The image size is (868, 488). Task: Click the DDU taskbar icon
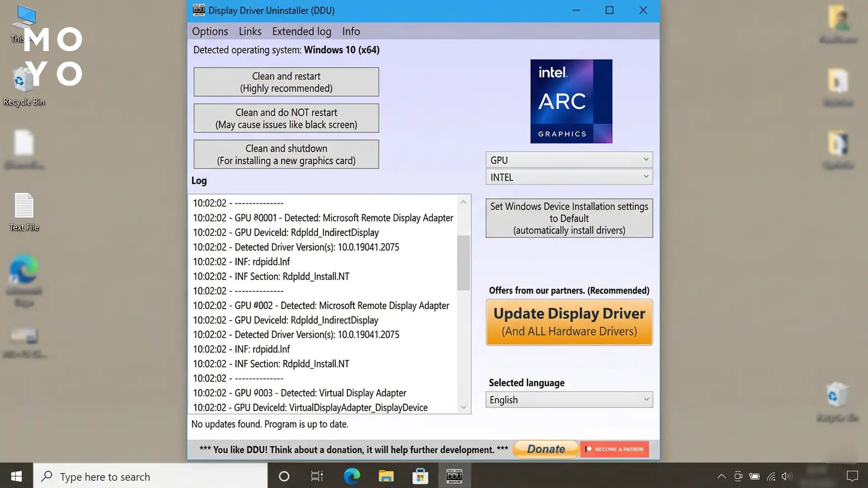(454, 476)
